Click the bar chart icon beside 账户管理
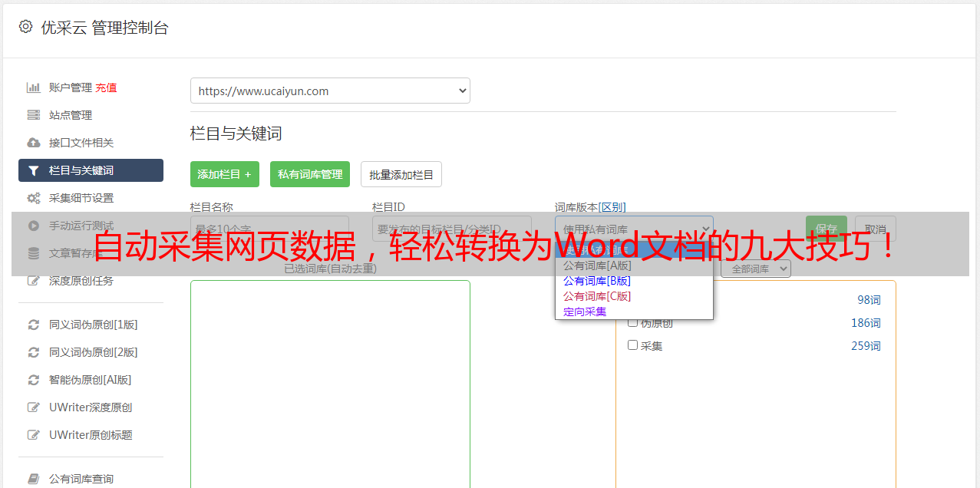 click(x=33, y=87)
